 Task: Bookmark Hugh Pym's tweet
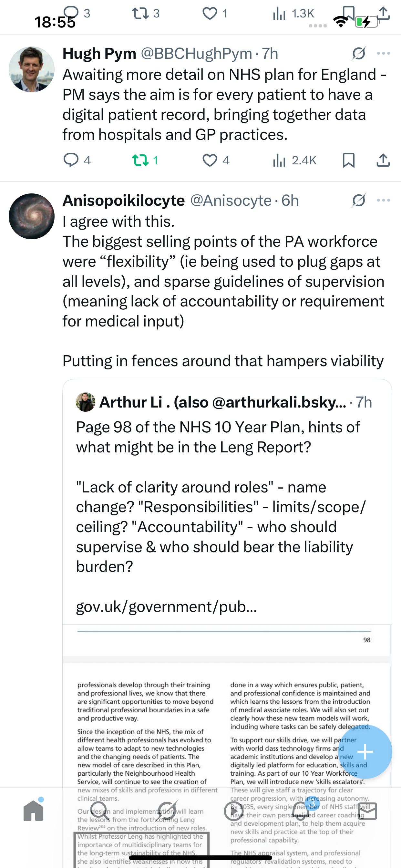[x=348, y=160]
